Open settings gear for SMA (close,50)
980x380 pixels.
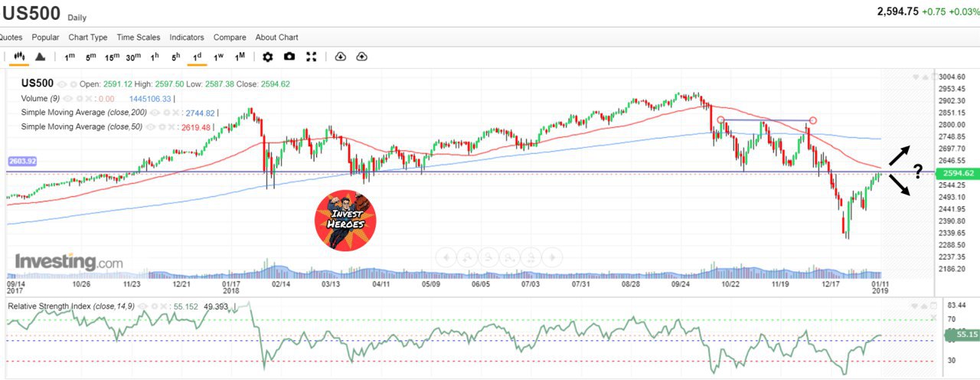[162, 127]
